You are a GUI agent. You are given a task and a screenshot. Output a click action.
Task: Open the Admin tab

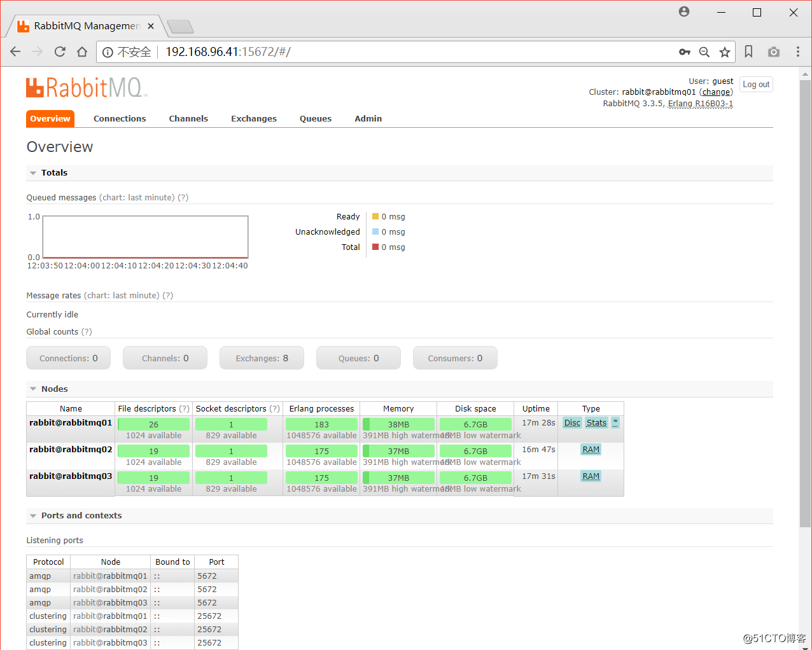click(x=368, y=118)
